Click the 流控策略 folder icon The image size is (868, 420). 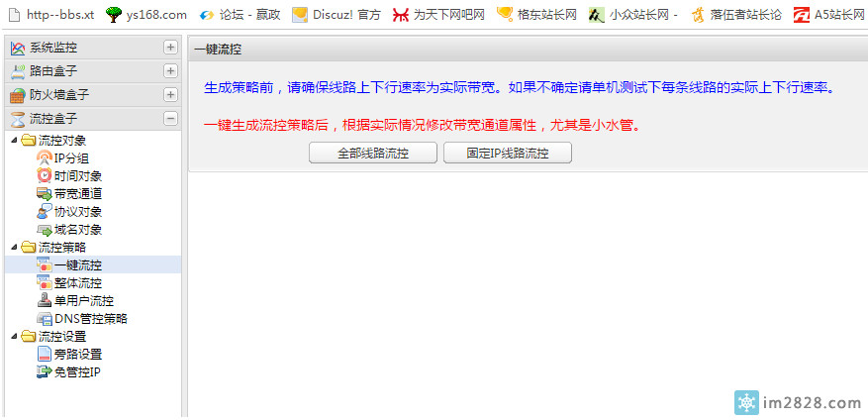coord(29,247)
